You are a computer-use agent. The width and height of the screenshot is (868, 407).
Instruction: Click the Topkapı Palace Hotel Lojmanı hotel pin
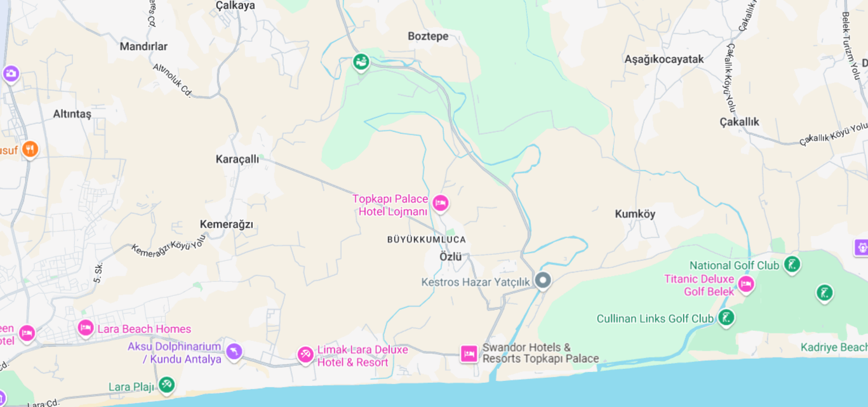point(440,203)
